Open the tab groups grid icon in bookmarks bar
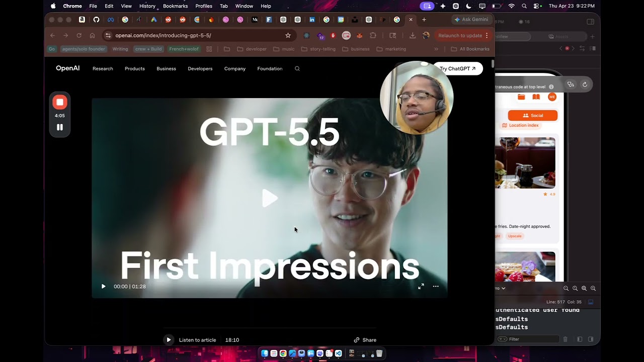 point(209,49)
